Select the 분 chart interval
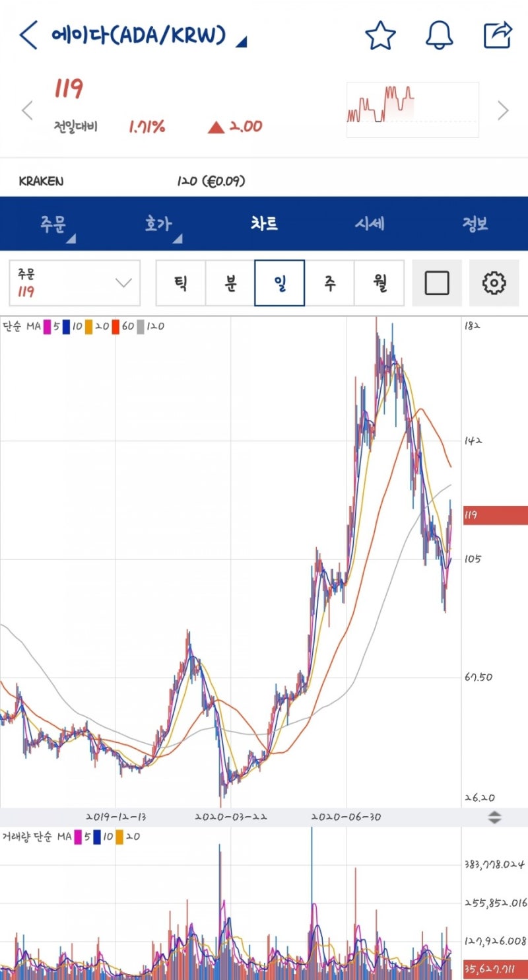This screenshot has height=980, width=528. pyautogui.click(x=230, y=283)
